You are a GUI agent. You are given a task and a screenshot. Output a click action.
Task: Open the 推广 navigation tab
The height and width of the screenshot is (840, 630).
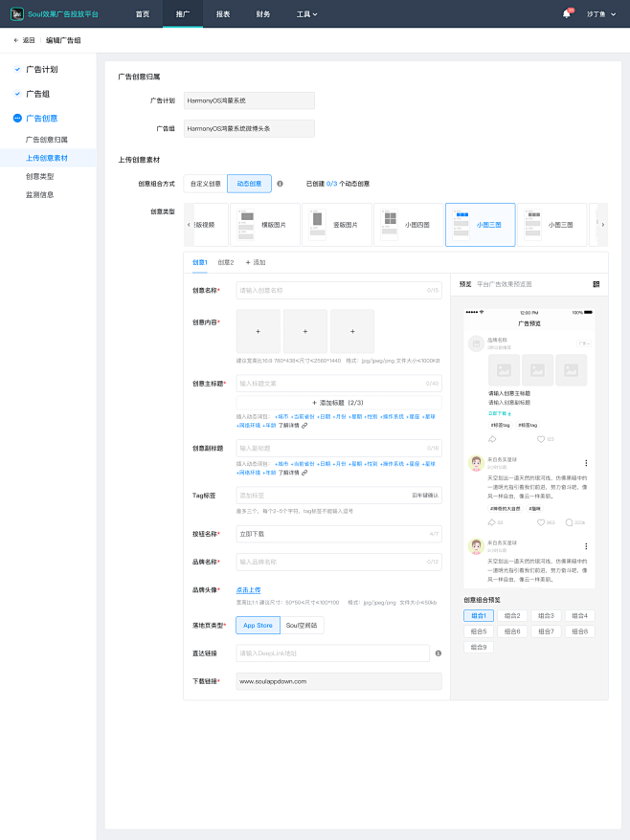coord(183,14)
